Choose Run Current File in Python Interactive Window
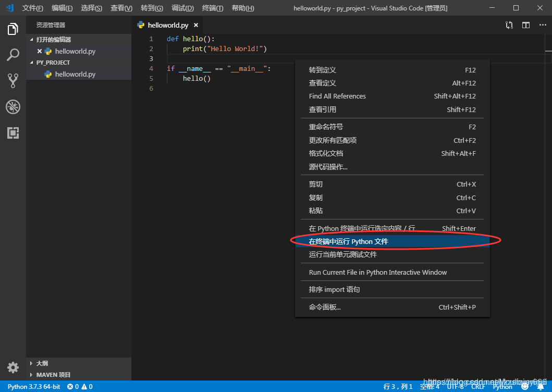The width and height of the screenshot is (552, 392). click(392, 272)
